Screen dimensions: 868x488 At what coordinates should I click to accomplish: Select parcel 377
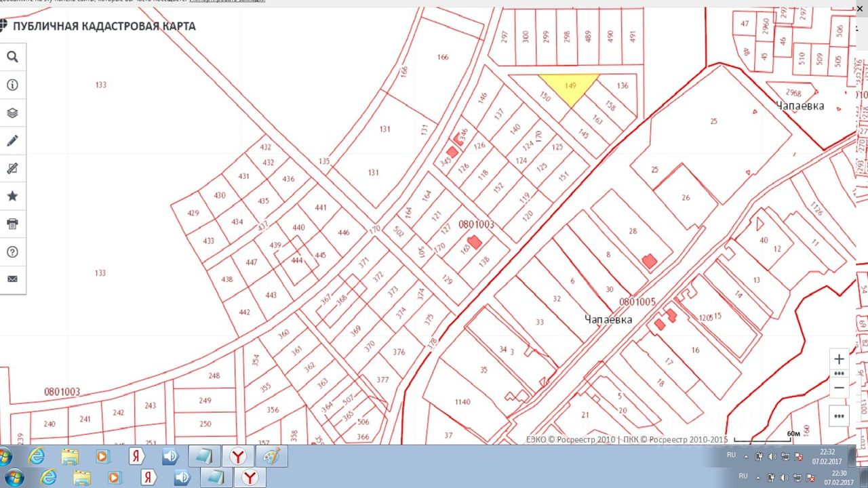click(x=383, y=380)
